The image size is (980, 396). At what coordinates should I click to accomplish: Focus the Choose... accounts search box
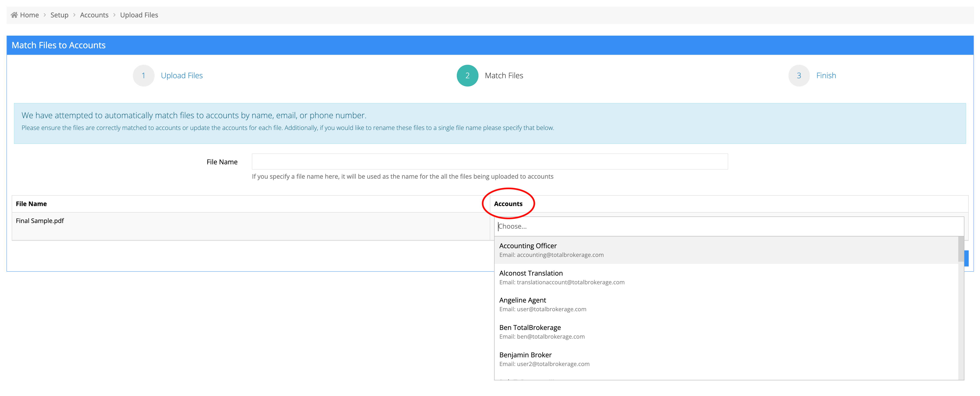tap(729, 226)
